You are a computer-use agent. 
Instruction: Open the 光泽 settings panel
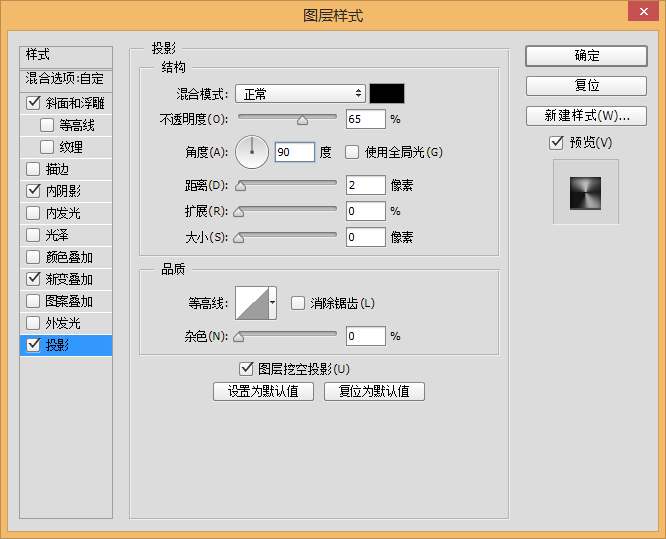[57, 235]
